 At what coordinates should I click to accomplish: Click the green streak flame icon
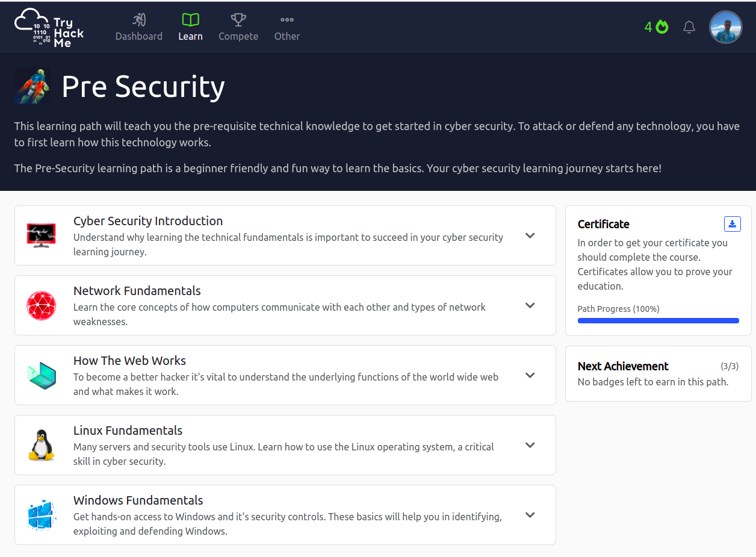662,26
